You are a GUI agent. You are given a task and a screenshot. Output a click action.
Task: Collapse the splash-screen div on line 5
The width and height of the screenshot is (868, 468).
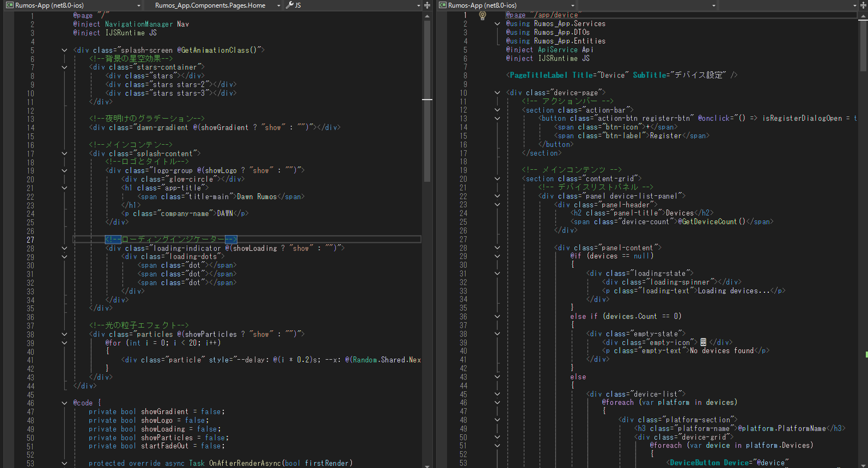64,50
